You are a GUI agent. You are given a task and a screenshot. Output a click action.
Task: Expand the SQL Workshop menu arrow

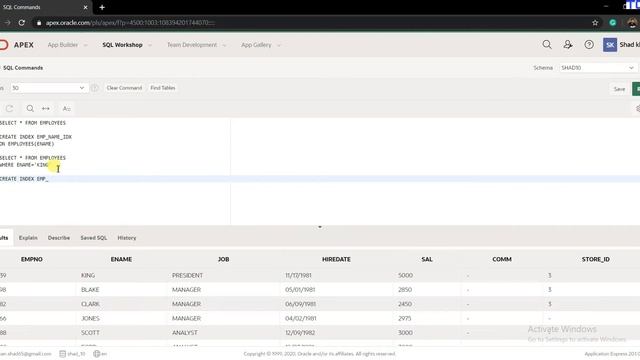coord(150,45)
